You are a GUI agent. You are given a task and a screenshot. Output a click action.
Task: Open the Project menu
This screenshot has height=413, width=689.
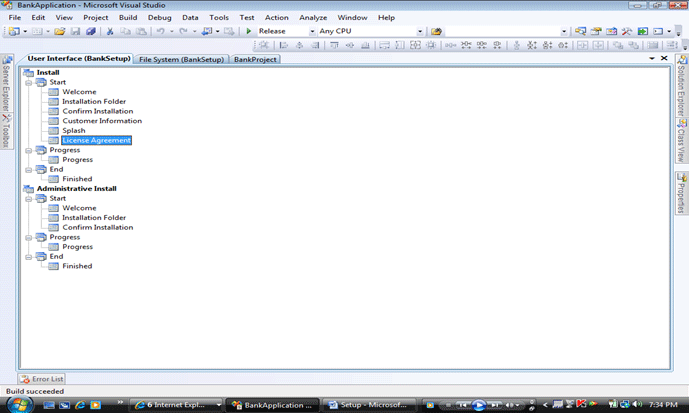pyautogui.click(x=95, y=18)
